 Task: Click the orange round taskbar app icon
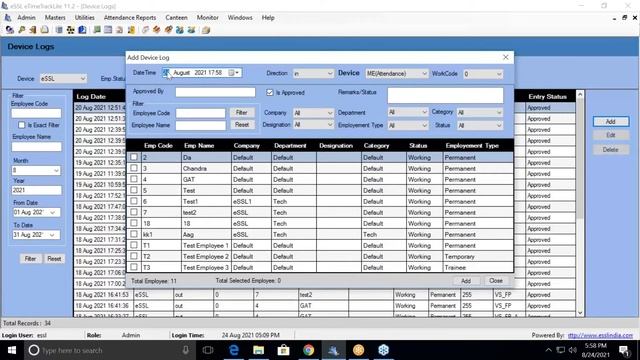click(358, 350)
